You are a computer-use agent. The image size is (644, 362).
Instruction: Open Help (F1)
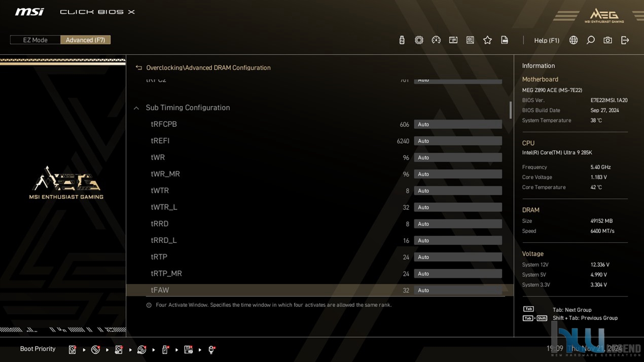pyautogui.click(x=547, y=41)
